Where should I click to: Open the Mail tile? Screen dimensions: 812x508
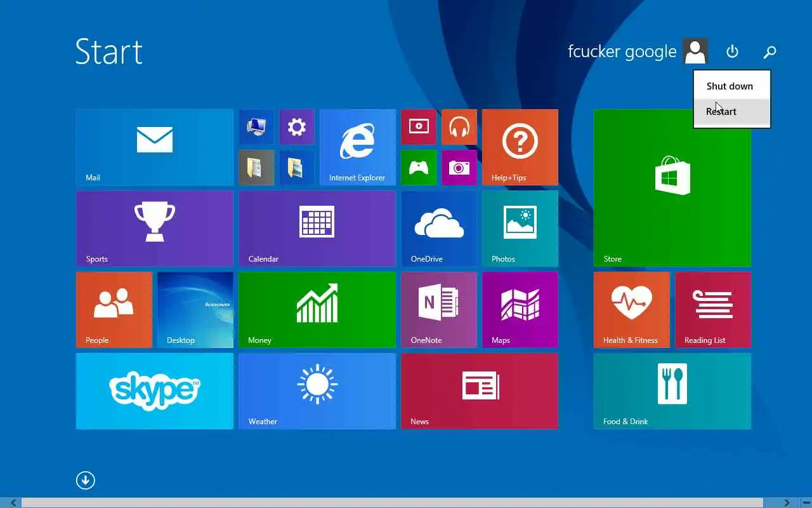click(155, 147)
